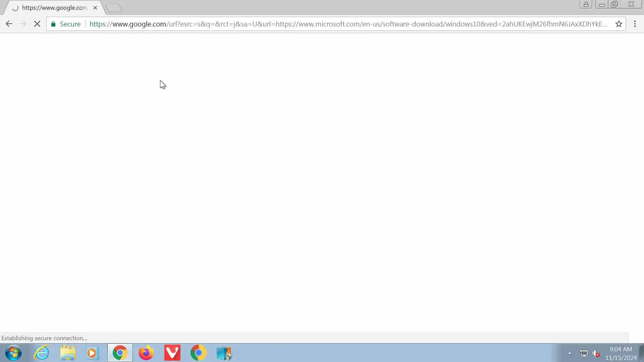Click the URL address bar text

coord(348,24)
